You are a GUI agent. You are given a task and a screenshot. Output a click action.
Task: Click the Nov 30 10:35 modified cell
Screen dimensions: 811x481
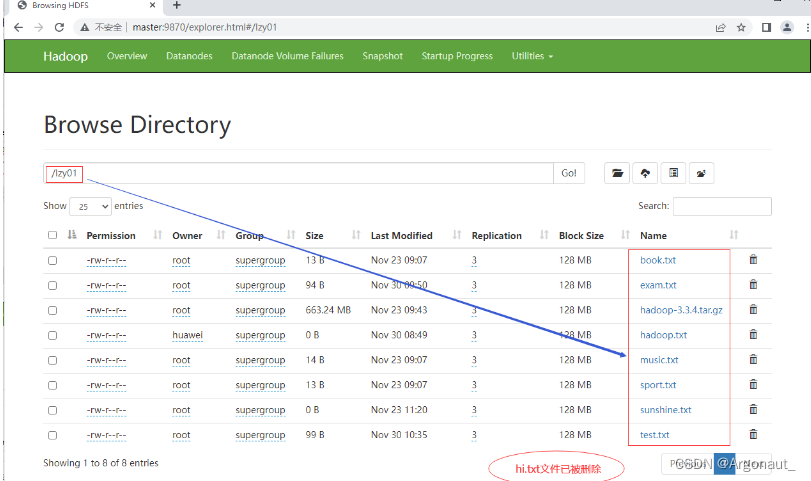399,434
